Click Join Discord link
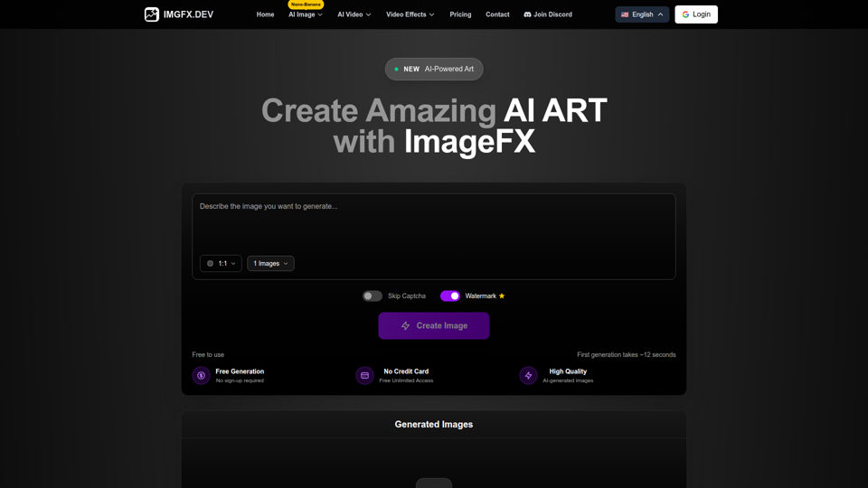 click(x=548, y=14)
